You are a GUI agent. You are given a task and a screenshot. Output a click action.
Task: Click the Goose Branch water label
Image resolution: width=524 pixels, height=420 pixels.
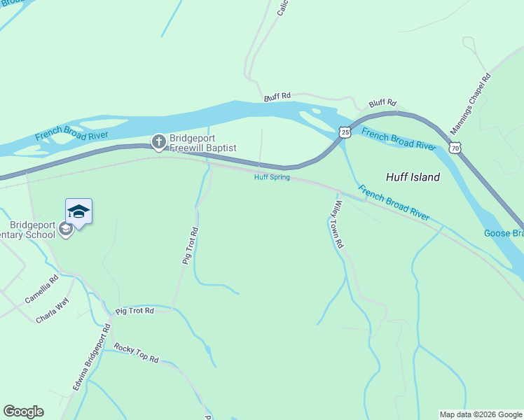pos(504,233)
